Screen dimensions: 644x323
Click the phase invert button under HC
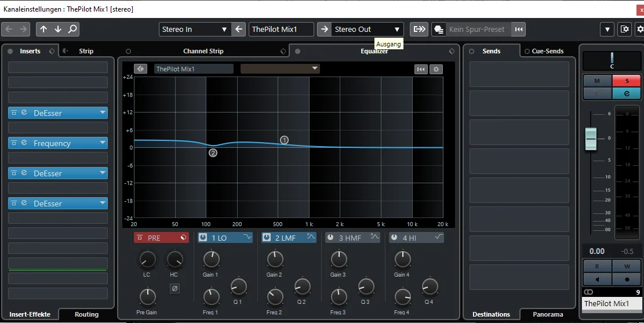click(174, 288)
